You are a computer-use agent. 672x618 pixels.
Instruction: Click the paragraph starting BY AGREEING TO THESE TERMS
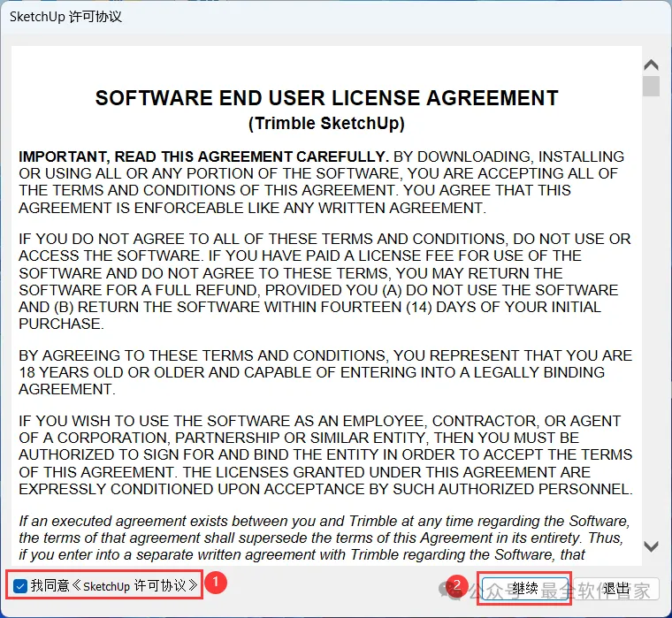[x=325, y=372]
